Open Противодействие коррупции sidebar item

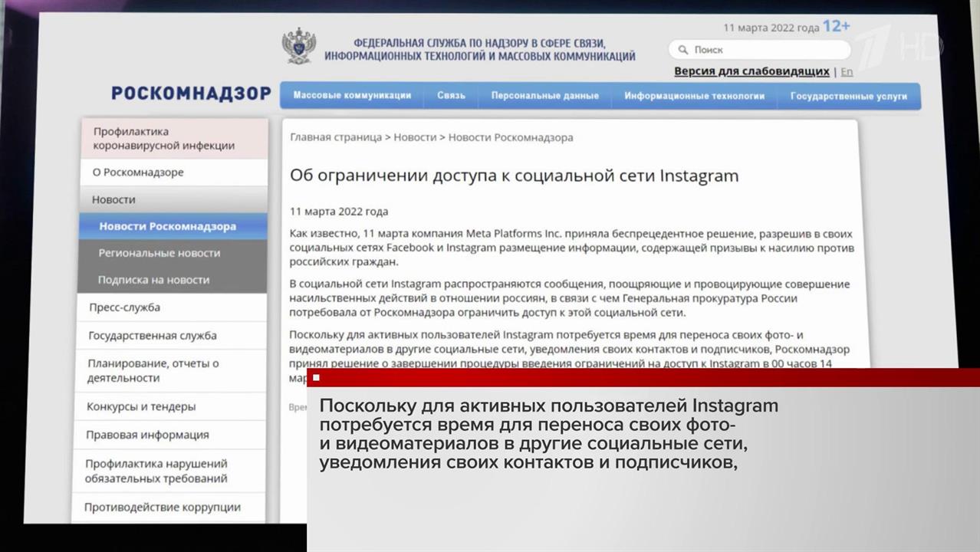pyautogui.click(x=167, y=507)
